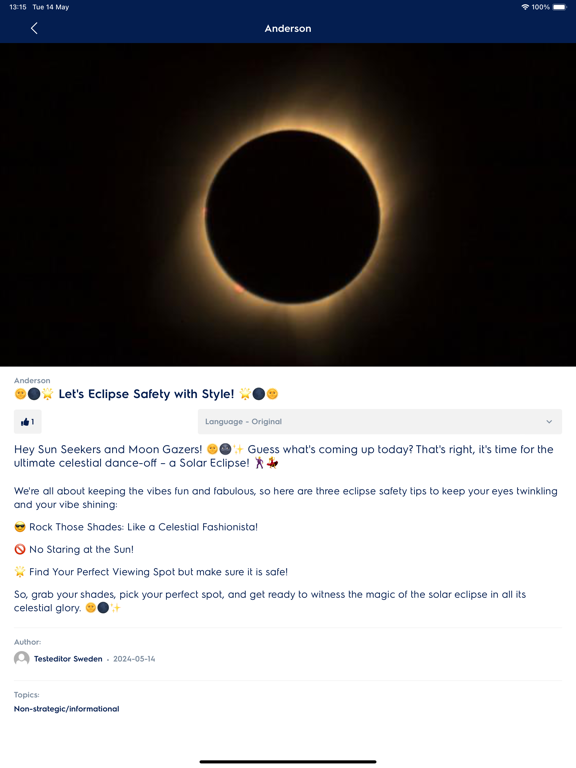
Task: Click the dropdown chevron in language selector
Action: (549, 422)
